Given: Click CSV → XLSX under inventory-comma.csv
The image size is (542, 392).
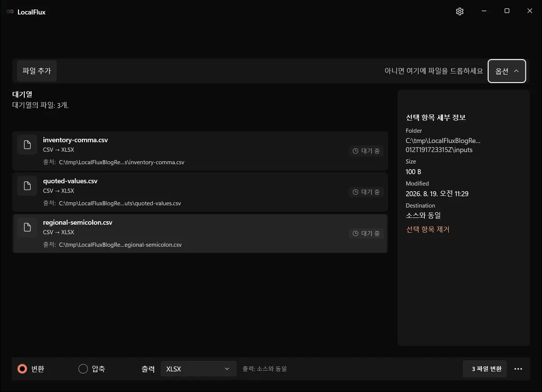Looking at the screenshot, I should pos(59,150).
